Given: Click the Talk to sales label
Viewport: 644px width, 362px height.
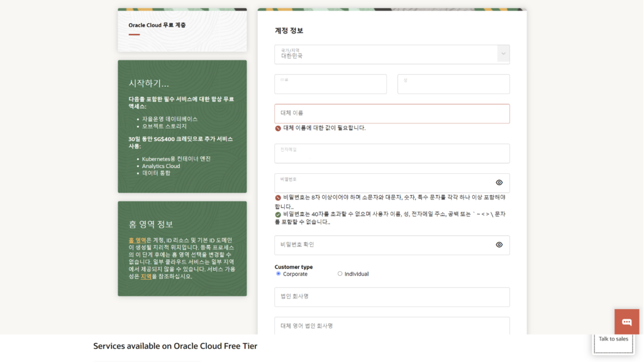Looking at the screenshot, I should tap(613, 339).
